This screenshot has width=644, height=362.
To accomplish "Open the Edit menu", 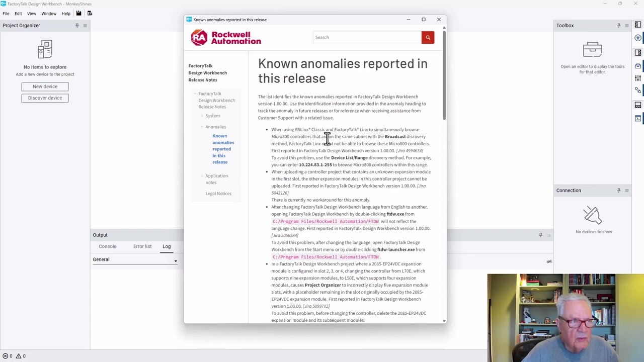I will [18, 14].
